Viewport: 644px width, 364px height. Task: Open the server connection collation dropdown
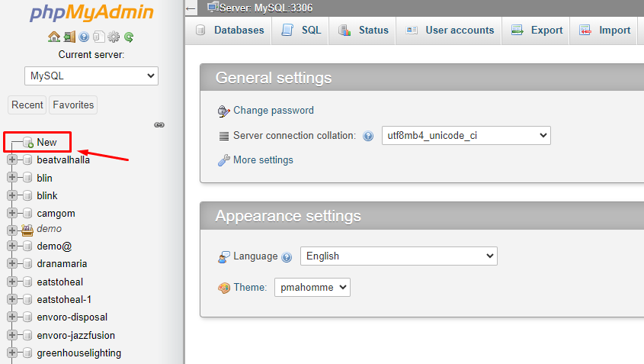click(x=465, y=136)
